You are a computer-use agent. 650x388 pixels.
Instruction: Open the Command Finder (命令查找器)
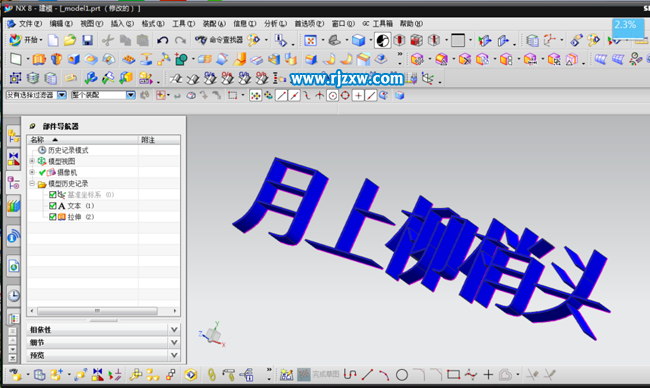click(219, 40)
